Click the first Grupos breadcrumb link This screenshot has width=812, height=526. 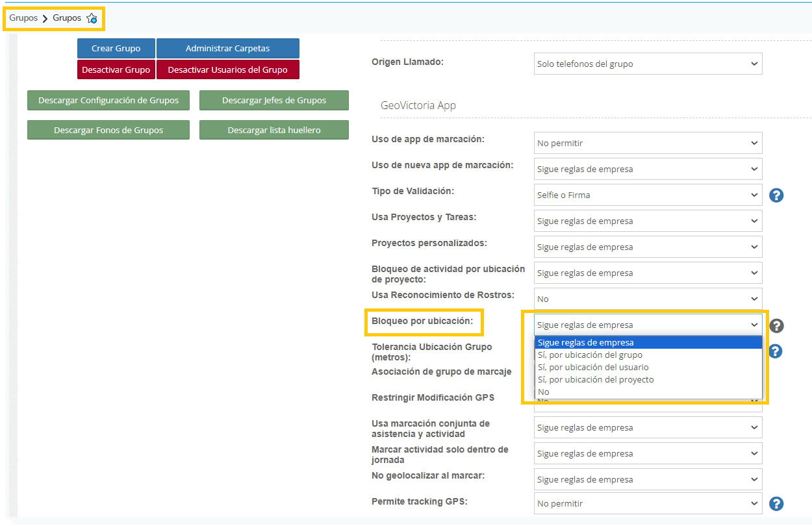pos(23,18)
